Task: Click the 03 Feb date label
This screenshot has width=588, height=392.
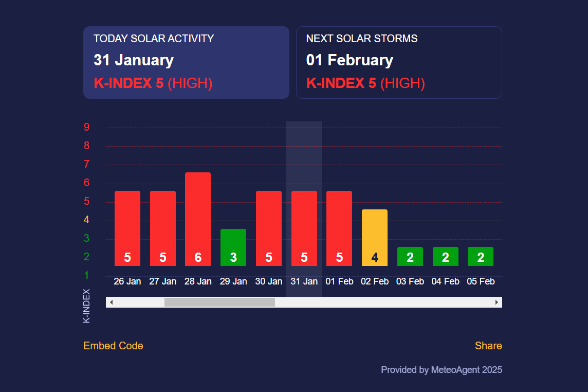Action: [410, 281]
